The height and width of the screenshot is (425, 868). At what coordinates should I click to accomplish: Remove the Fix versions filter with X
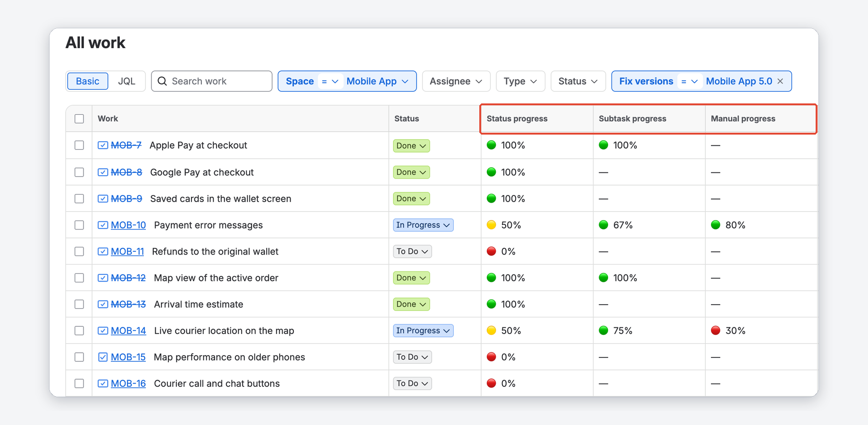[x=780, y=81]
